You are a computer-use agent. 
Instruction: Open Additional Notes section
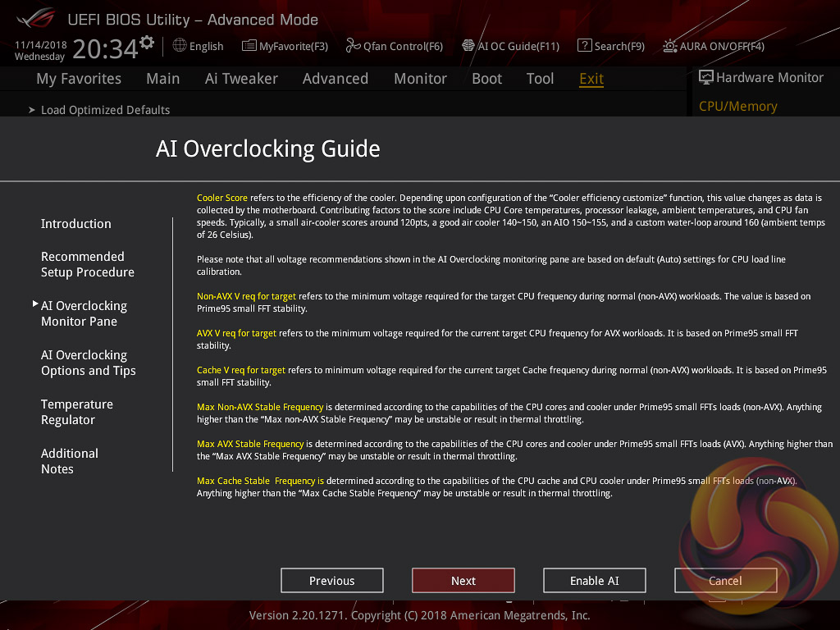(x=70, y=461)
